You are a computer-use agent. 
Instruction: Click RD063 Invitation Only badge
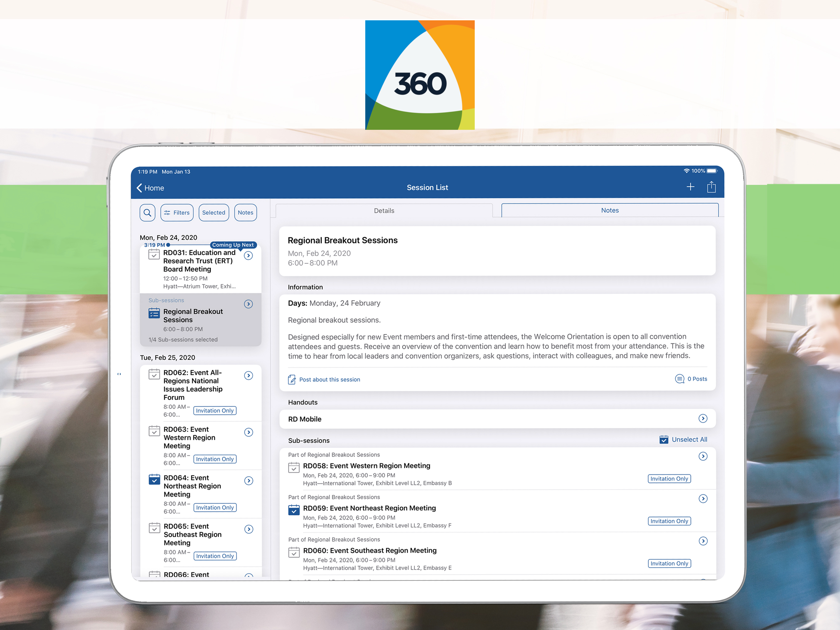pos(215,459)
